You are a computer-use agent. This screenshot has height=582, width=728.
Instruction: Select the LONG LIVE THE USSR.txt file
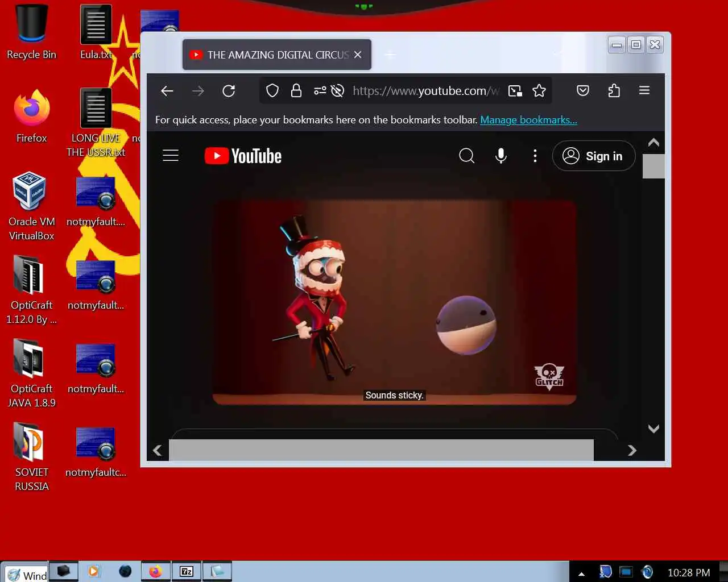click(x=96, y=123)
